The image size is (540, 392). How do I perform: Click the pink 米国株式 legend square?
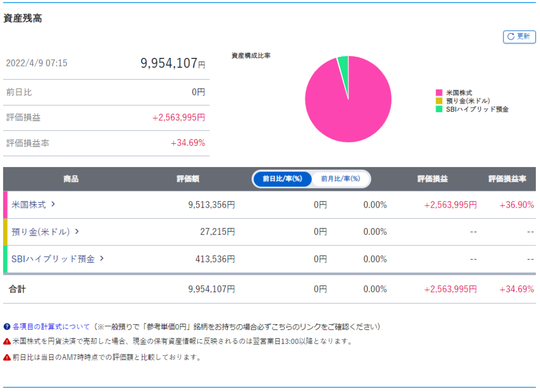pyautogui.click(x=439, y=93)
